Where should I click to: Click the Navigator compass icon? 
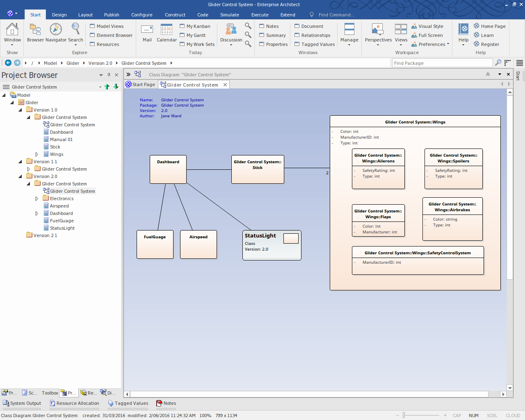[x=56, y=30]
